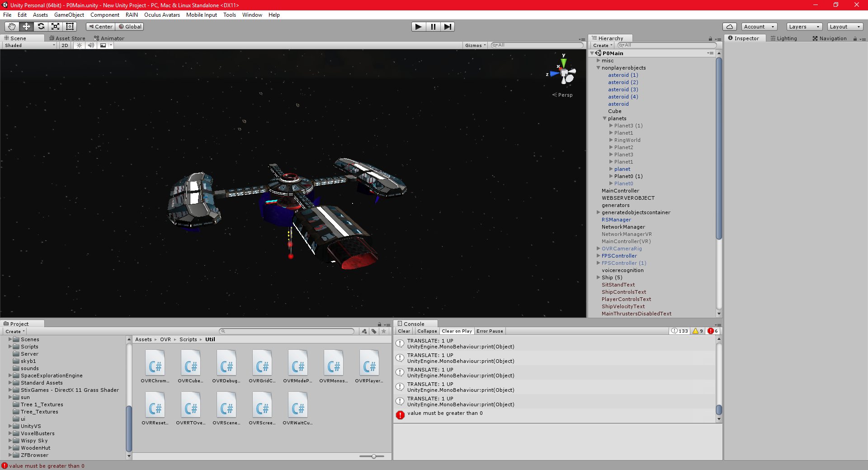The image size is (868, 470).
Task: Open the GameObject menu
Action: pos(69,15)
